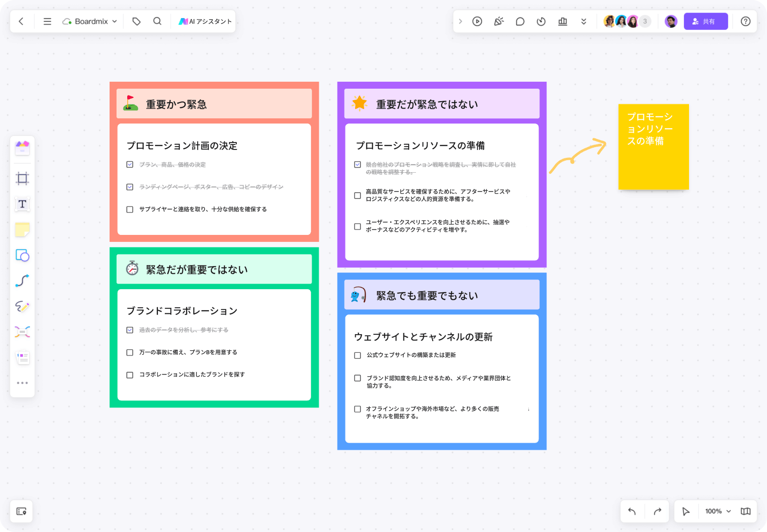
Task: Open the voting chart icon
Action: [563, 21]
